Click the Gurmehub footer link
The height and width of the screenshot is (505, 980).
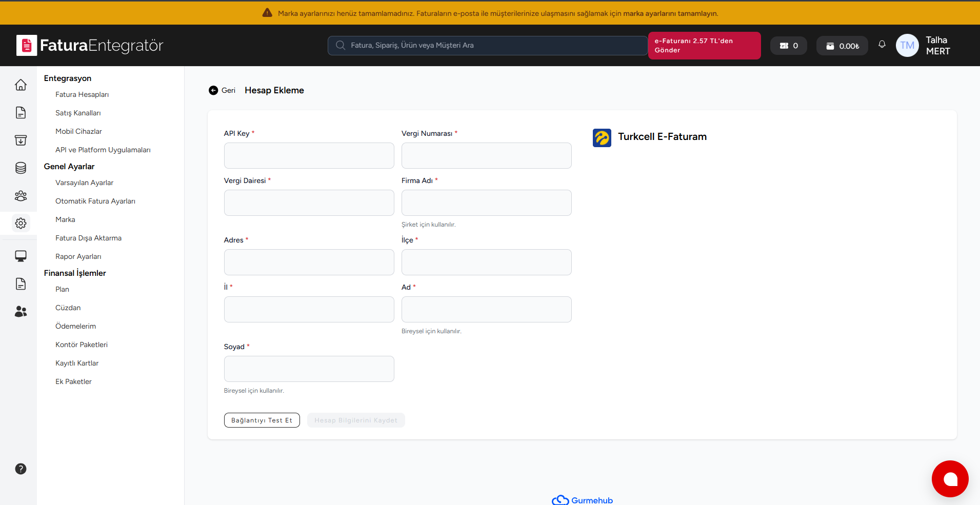582,500
